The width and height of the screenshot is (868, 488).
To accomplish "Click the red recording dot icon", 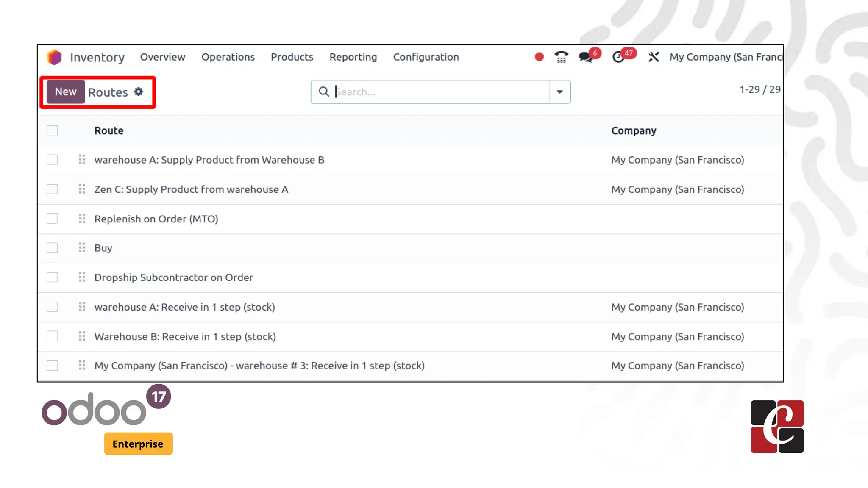I will pos(539,57).
